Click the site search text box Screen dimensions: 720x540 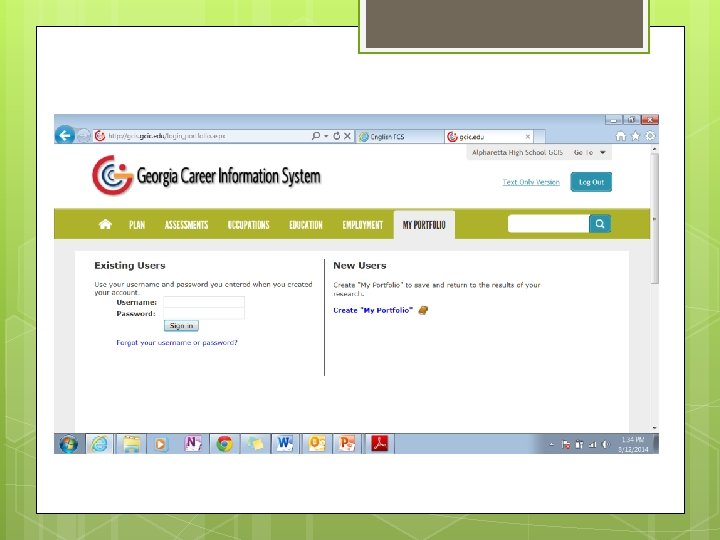click(549, 224)
